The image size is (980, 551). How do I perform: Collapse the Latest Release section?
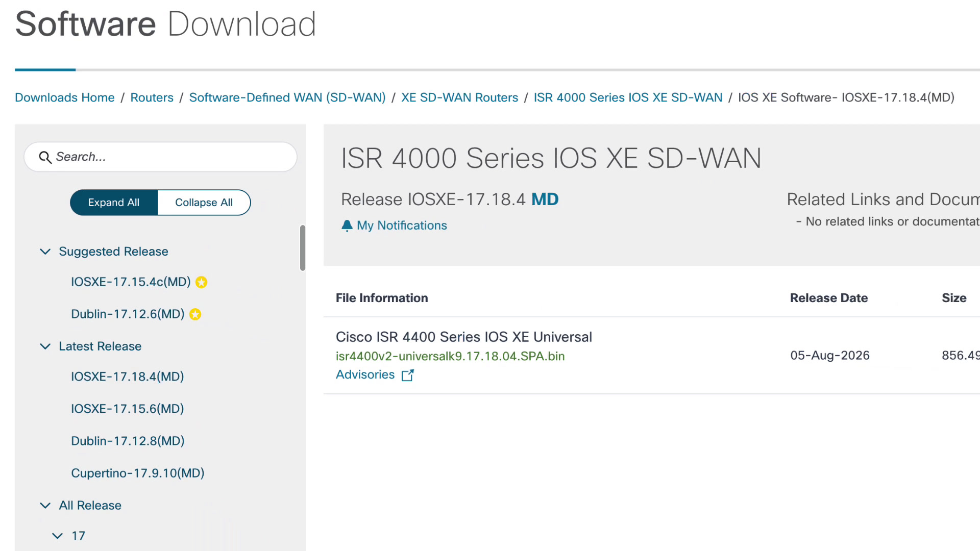point(45,346)
